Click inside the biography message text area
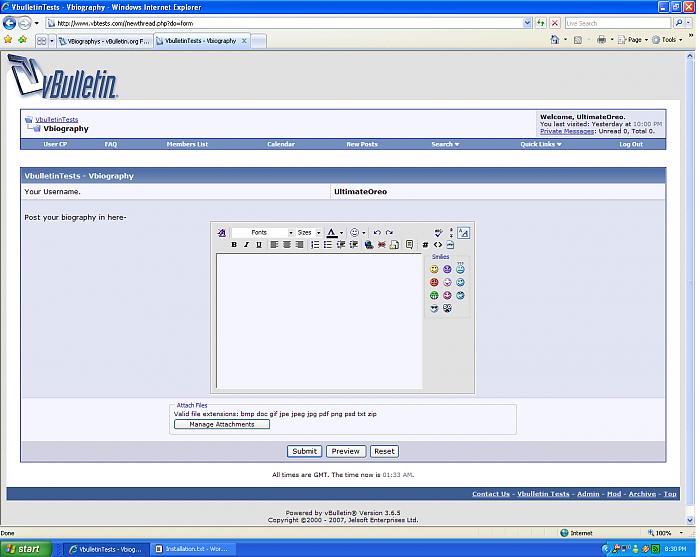Image resolution: width=700 pixels, height=557 pixels. pyautogui.click(x=318, y=320)
